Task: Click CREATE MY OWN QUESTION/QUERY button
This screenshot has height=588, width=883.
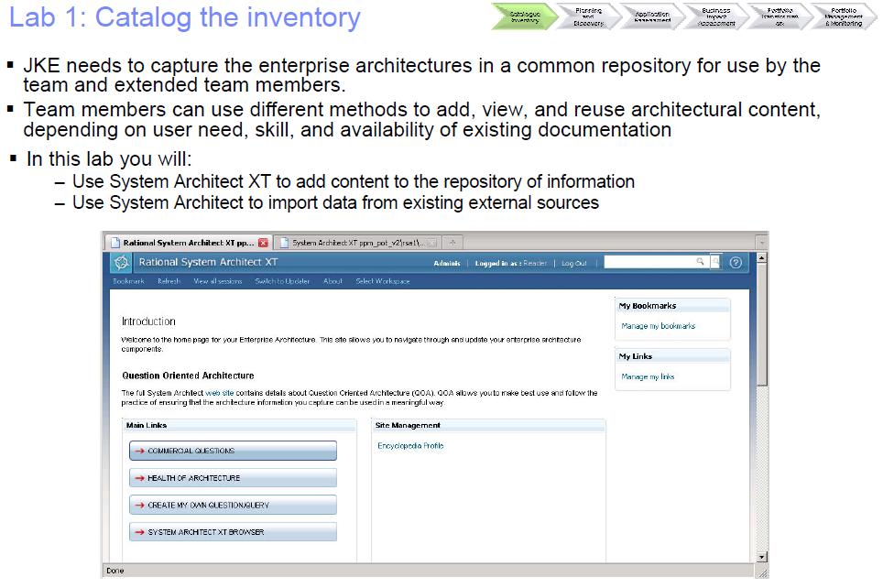Action: pyautogui.click(x=234, y=505)
